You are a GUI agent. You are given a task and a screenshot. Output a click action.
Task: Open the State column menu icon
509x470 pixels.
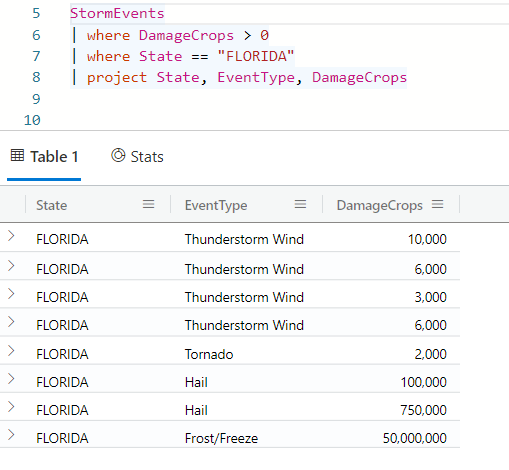[x=148, y=204]
